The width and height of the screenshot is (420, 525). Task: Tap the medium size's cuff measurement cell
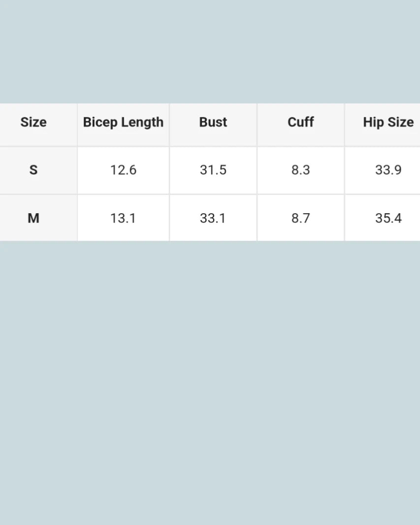click(x=300, y=218)
